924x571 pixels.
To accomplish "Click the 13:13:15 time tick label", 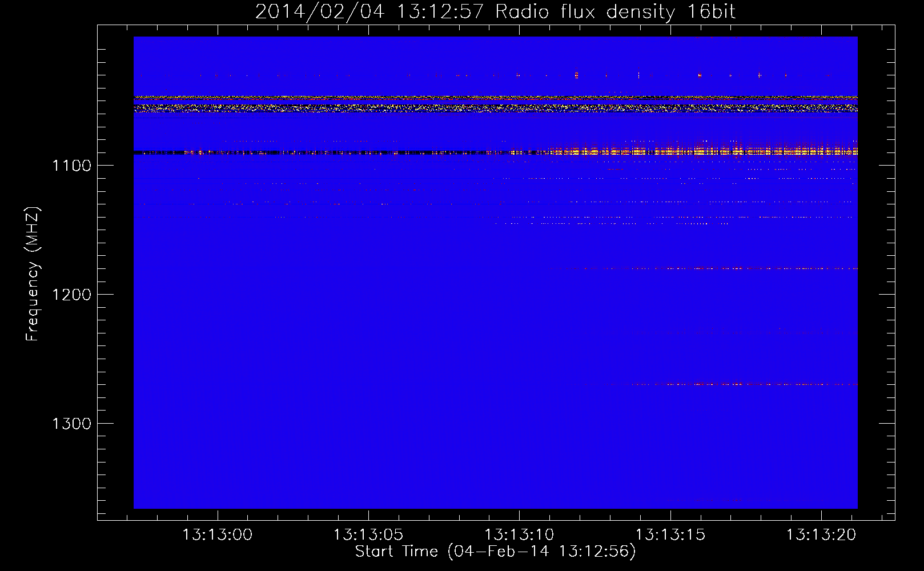I will click(x=670, y=535).
